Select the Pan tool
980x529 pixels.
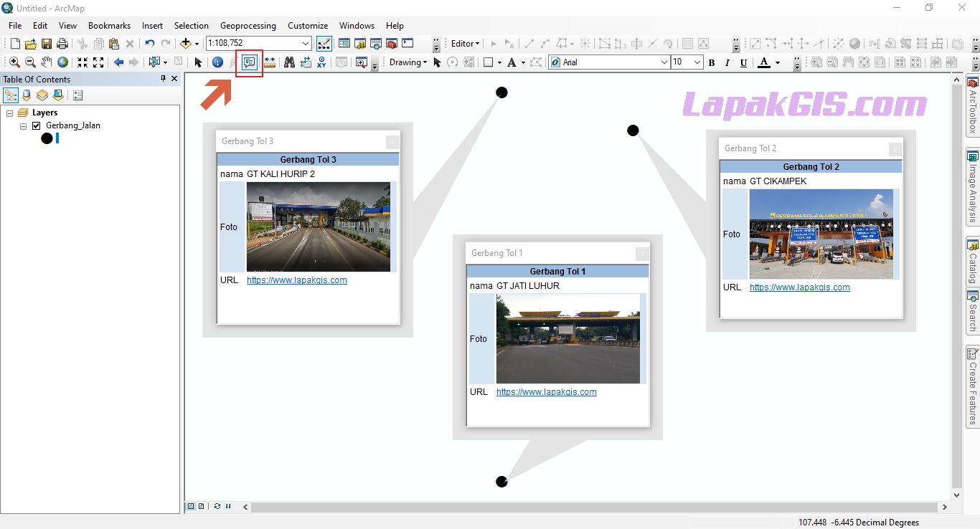[x=46, y=62]
